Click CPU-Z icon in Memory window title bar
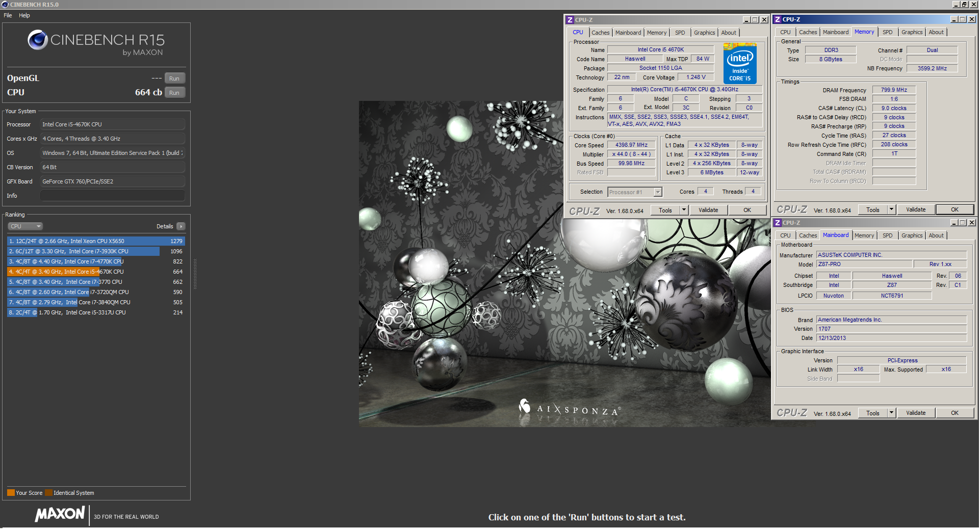The width and height of the screenshot is (980, 529). (x=778, y=19)
